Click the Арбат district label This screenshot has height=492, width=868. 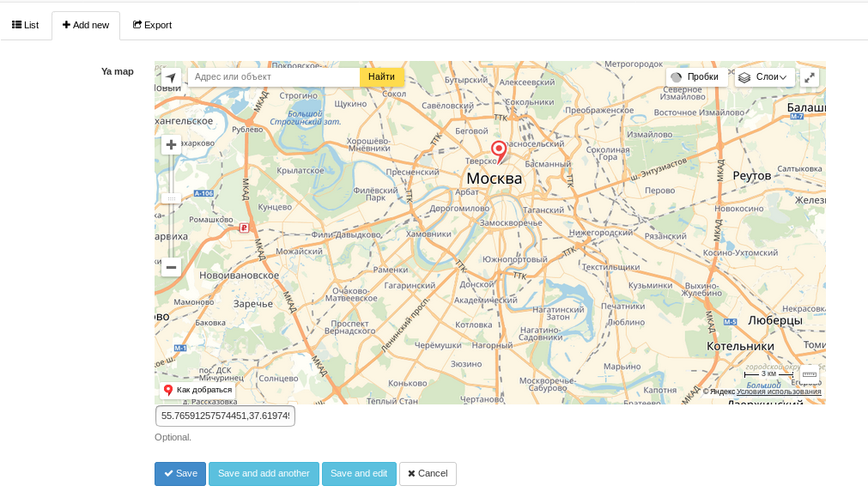[467, 192]
